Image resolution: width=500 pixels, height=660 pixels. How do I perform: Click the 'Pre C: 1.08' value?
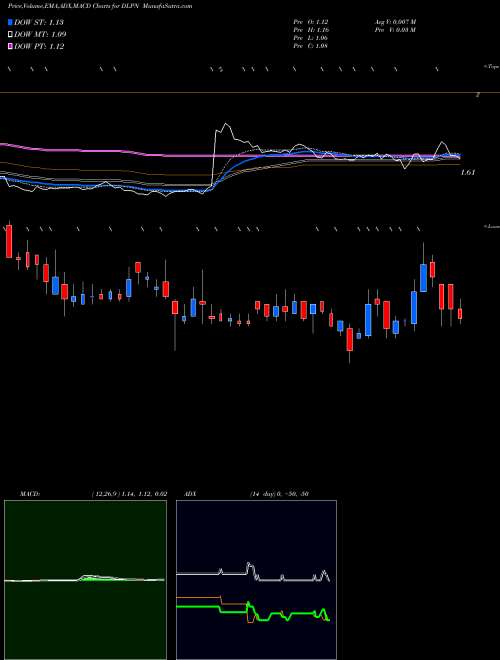pos(311,46)
